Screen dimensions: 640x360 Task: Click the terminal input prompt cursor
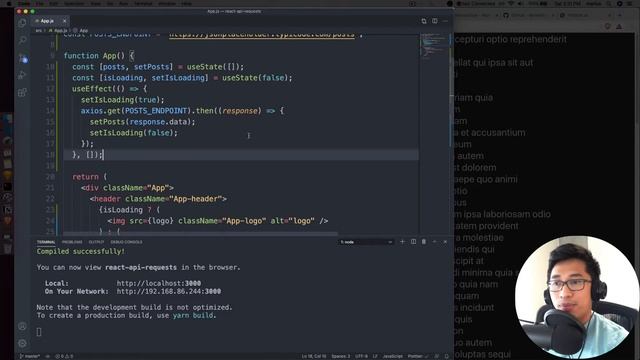(x=39, y=332)
